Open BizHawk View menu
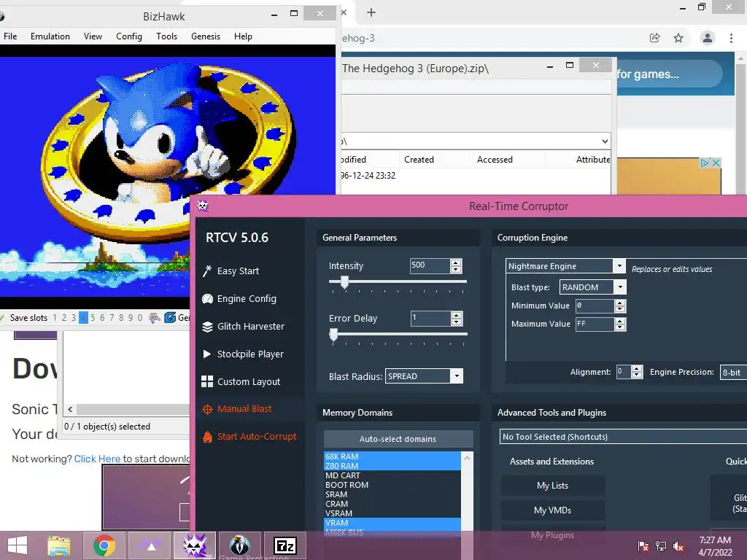This screenshot has height=560, width=747. pyautogui.click(x=93, y=36)
